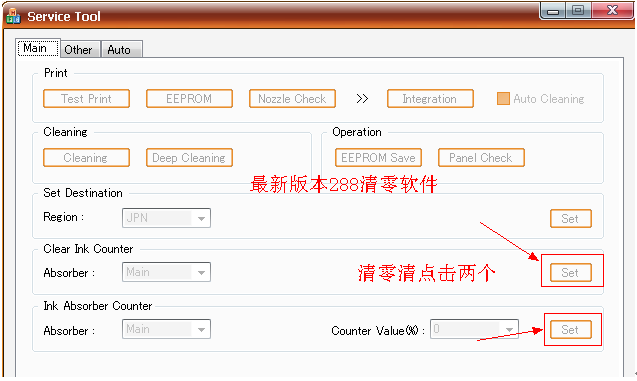Open the Other tab
Image resolution: width=637 pixels, height=381 pixels.
(x=80, y=50)
